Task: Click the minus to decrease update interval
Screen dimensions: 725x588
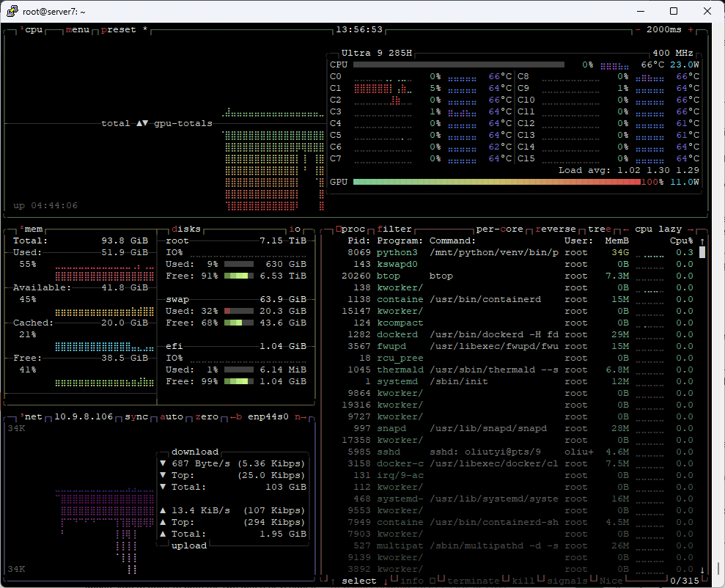Action: coord(638,30)
